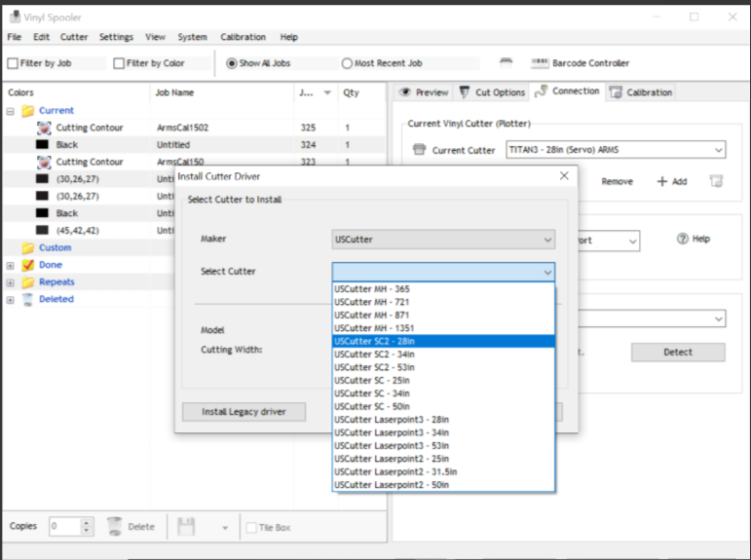Toggle the Tile Box checkbox
Viewport: 751px width, 560px height.
[251, 528]
